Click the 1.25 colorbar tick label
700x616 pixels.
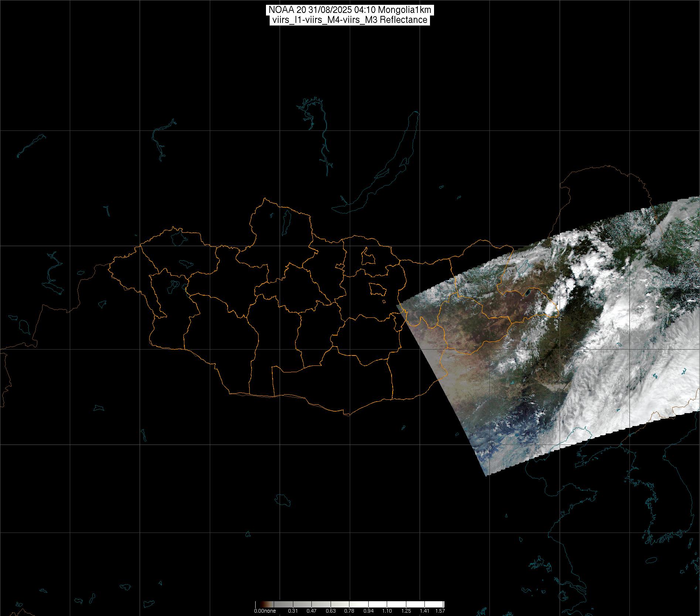point(406,611)
